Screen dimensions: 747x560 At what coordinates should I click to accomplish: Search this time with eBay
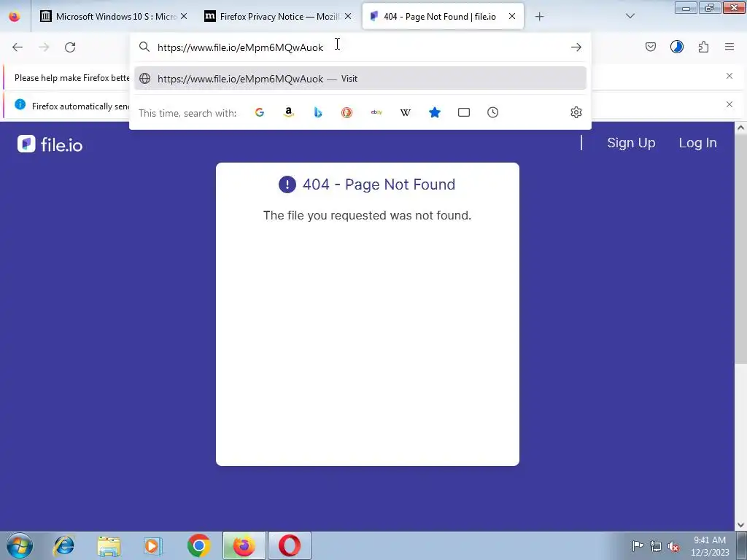[x=376, y=112]
